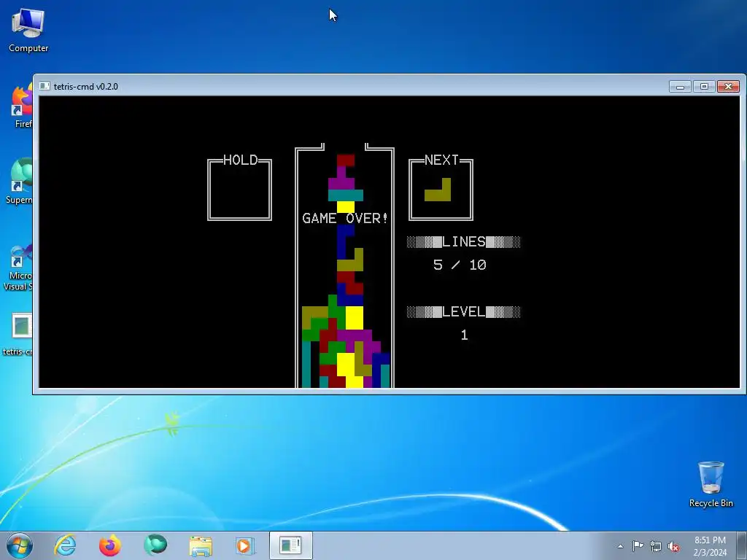Click the HOLD box label
Image resolution: width=747 pixels, height=560 pixels.
click(240, 160)
